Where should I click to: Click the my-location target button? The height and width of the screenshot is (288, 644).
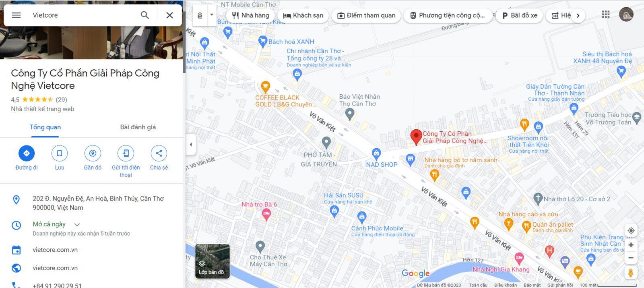[631, 230]
